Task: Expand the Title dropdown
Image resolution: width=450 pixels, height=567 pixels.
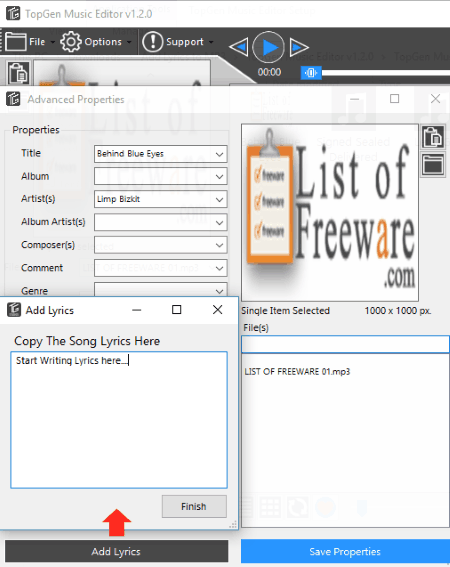Action: [219, 154]
